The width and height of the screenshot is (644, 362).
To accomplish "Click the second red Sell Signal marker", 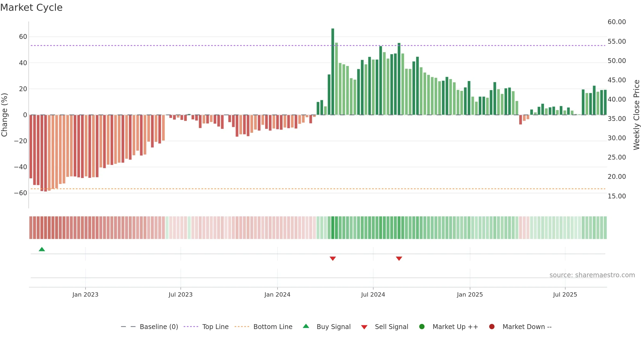I will tap(399, 258).
